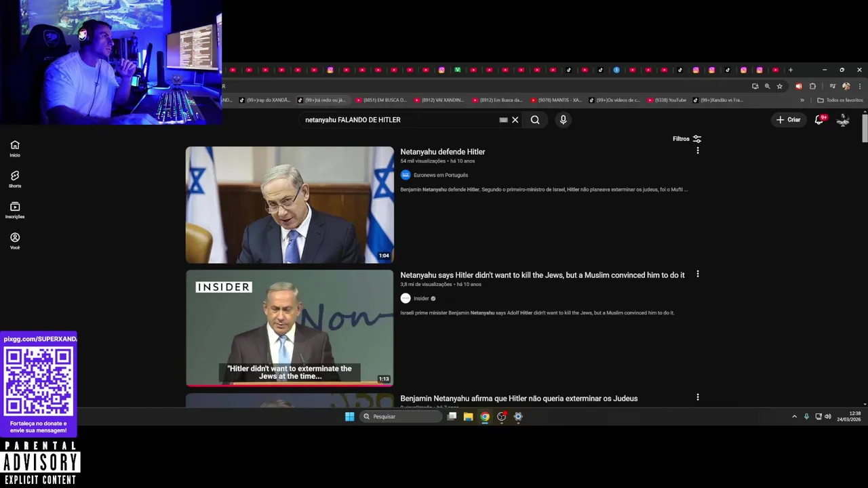
Task: Click the YouTube page scrollbar
Action: click(865, 128)
